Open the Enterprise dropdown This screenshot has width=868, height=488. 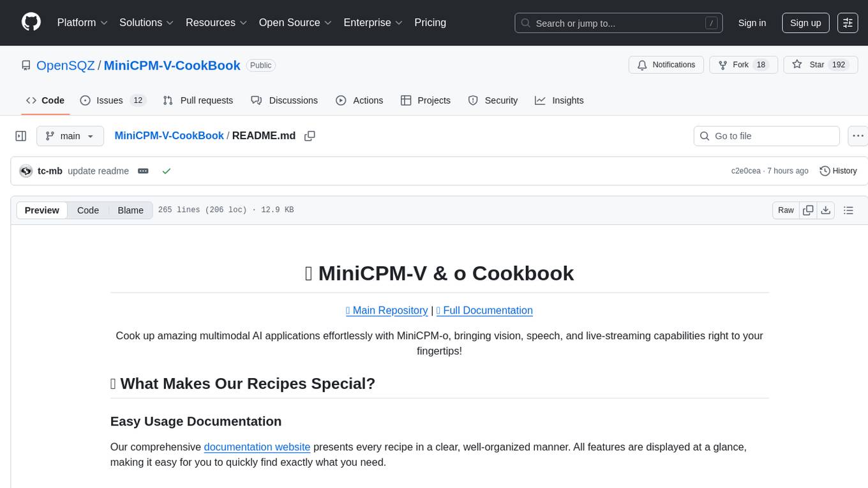[373, 23]
